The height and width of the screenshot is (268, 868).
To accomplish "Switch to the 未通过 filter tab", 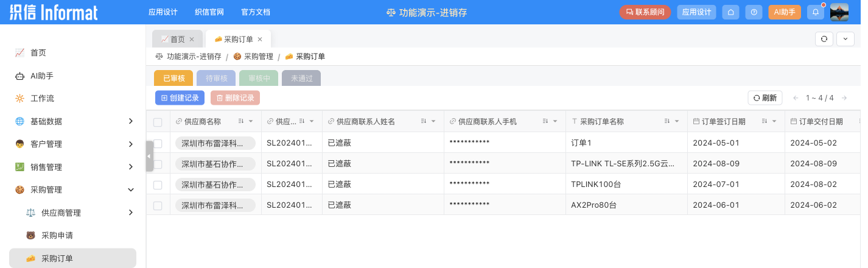I will (301, 78).
